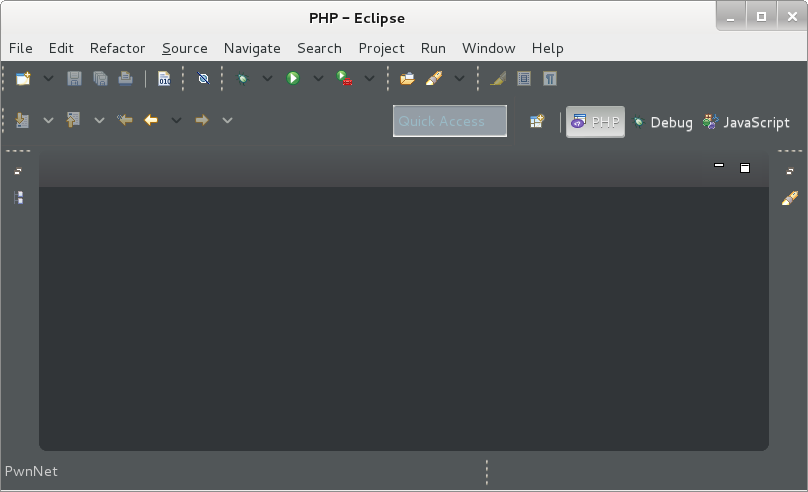Click the Search flashlight toolbar icon
This screenshot has width=808, height=492.
[434, 78]
